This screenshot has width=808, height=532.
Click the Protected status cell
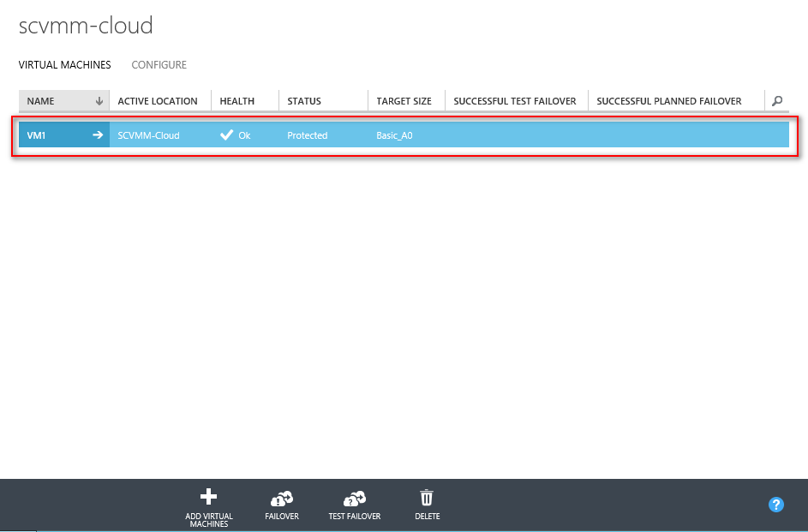point(307,135)
